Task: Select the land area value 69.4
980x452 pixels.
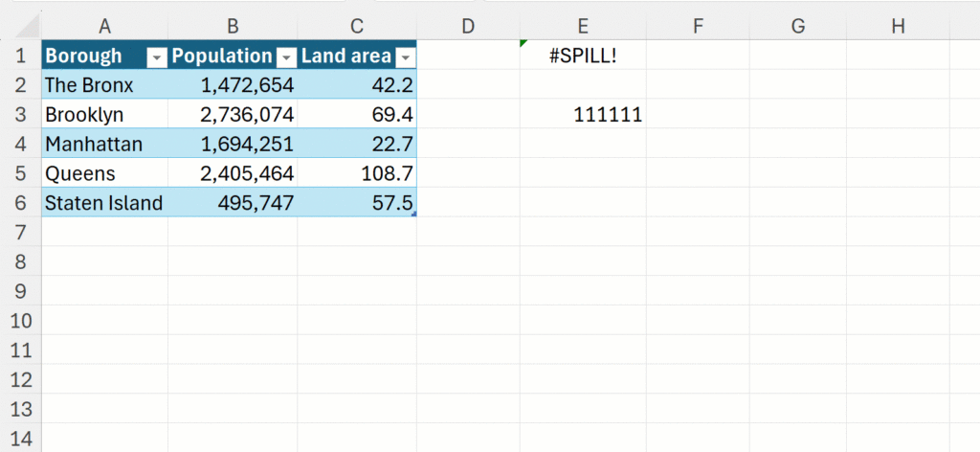Action: point(357,114)
